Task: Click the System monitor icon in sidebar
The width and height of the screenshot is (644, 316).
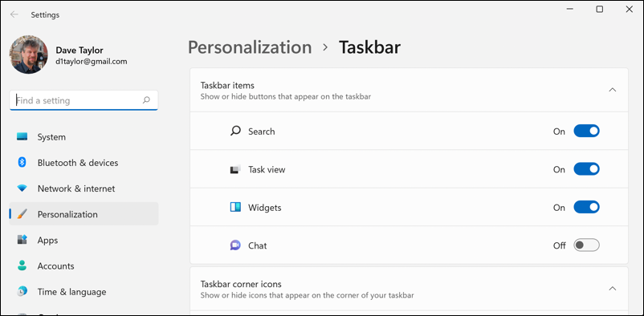Action: pos(22,136)
